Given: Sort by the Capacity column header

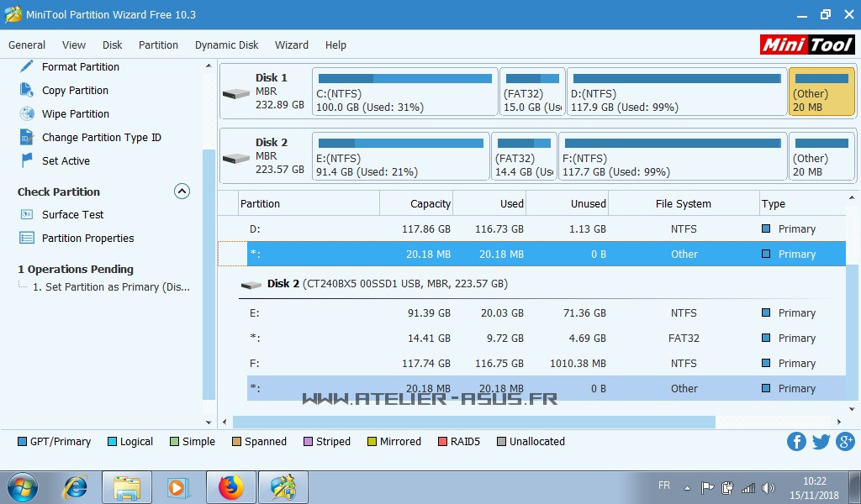Looking at the screenshot, I should [415, 203].
